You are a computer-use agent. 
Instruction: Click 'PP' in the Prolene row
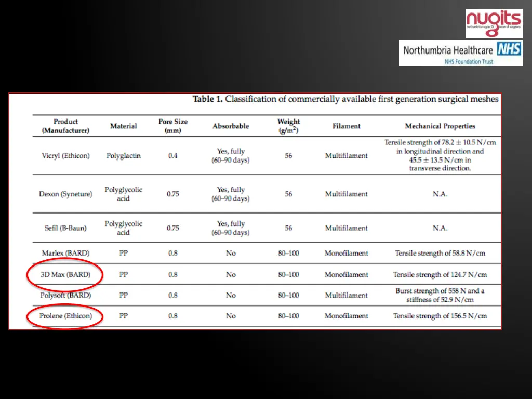(124, 315)
